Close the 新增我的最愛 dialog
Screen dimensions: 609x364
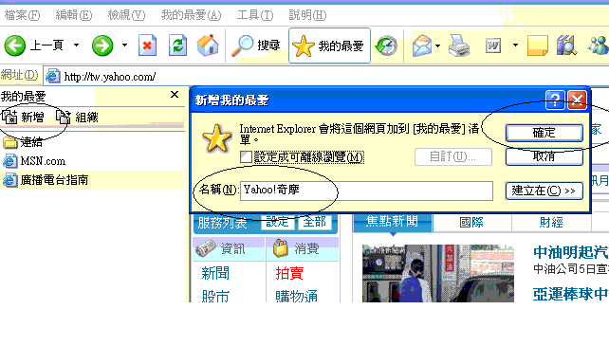click(x=577, y=100)
